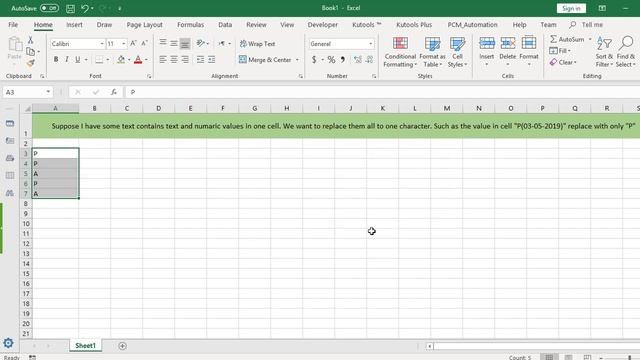
Task: Open Sort & Filter menu
Action: 604,52
